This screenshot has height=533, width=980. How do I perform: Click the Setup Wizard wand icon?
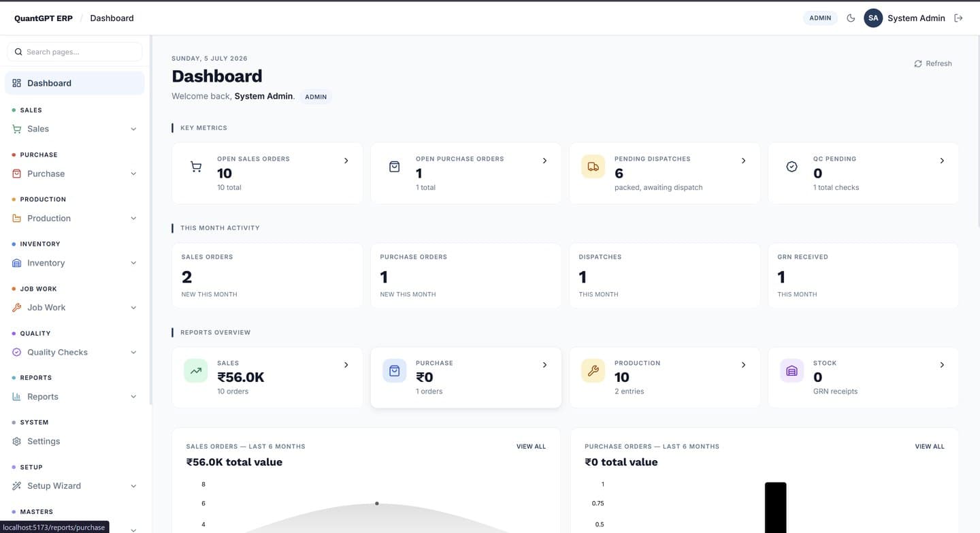(17, 486)
